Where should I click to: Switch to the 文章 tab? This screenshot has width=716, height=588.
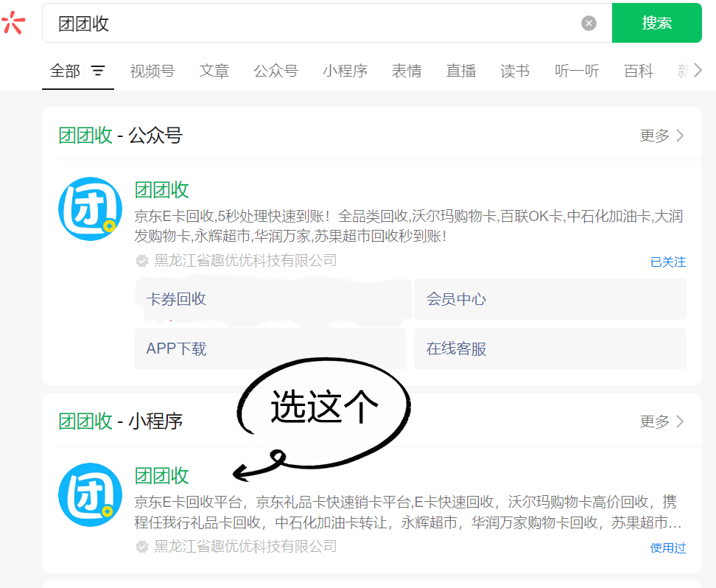coord(214,71)
